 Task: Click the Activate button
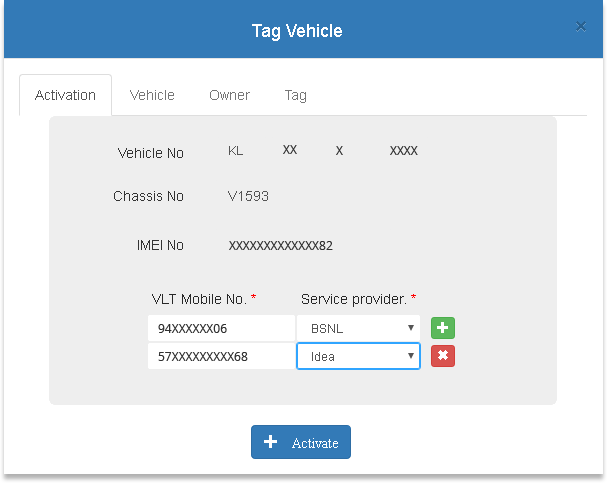pyautogui.click(x=301, y=442)
